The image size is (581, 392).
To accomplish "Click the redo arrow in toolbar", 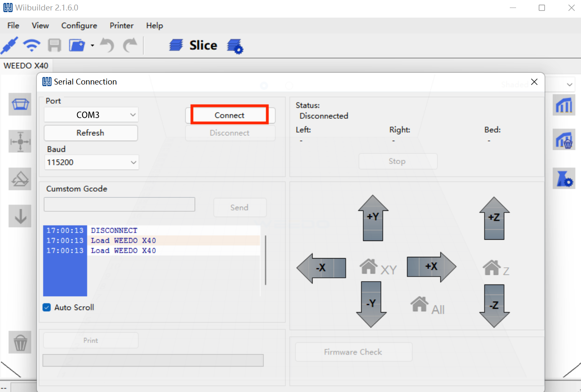I will 130,45.
